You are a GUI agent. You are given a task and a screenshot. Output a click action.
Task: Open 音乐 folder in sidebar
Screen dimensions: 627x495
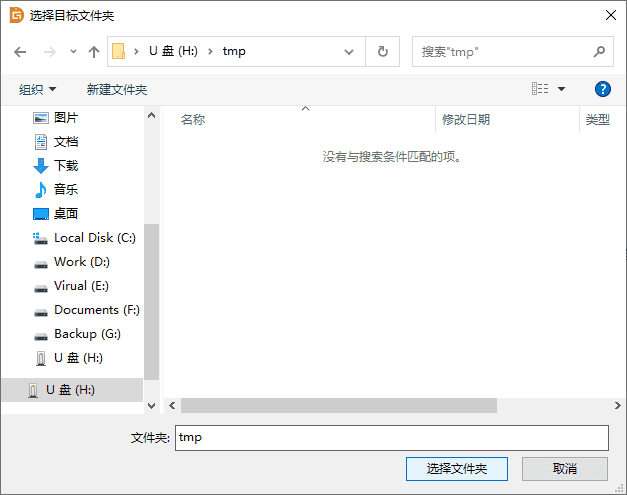pyautogui.click(x=66, y=190)
